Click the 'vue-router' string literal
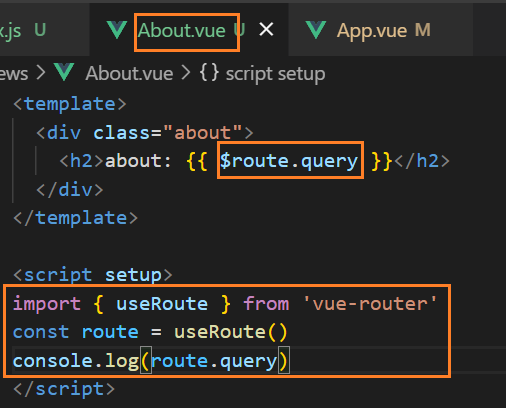 [x=370, y=304]
